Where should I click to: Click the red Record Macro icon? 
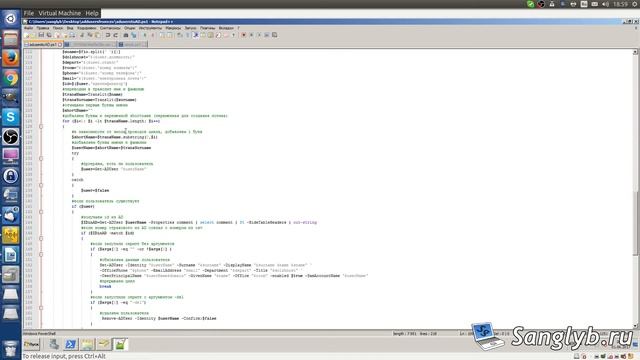(x=244, y=35)
